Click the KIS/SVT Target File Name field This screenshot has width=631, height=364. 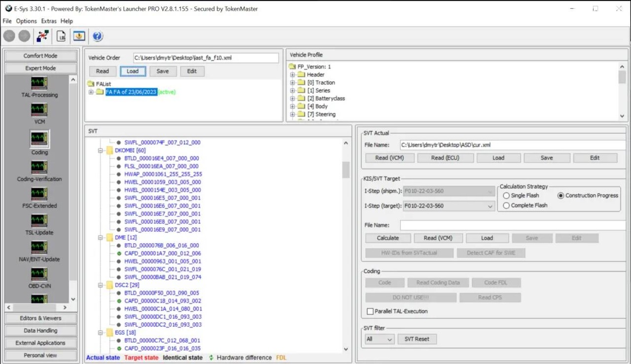(513, 225)
